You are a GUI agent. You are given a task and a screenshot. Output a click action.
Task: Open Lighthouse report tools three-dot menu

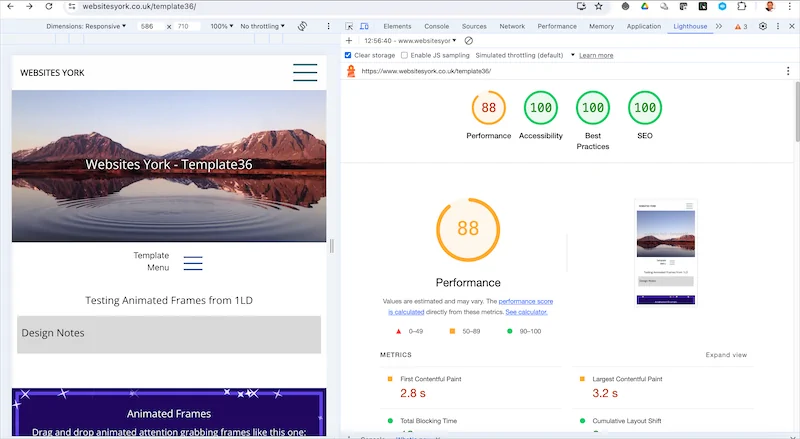point(788,71)
